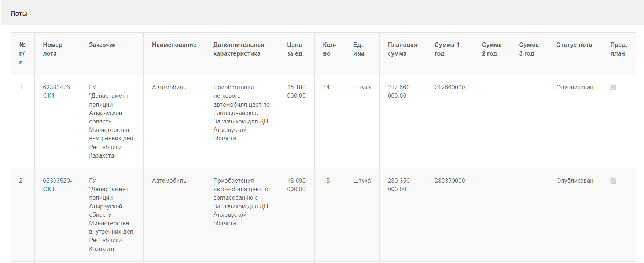Click the Статус лота column header

(574, 45)
